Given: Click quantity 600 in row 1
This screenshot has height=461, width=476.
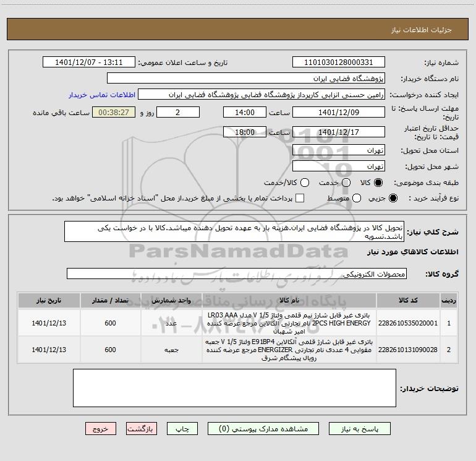Looking at the screenshot, I should click(x=110, y=323).
